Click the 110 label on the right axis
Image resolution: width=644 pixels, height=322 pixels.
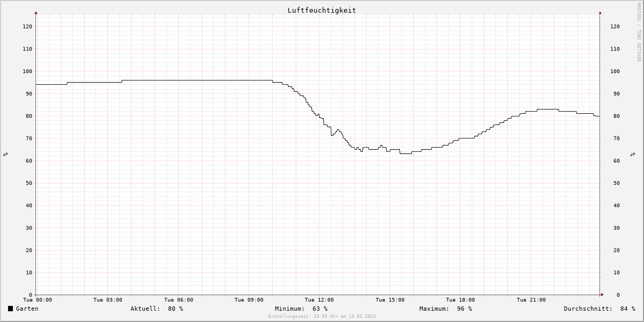coord(615,49)
